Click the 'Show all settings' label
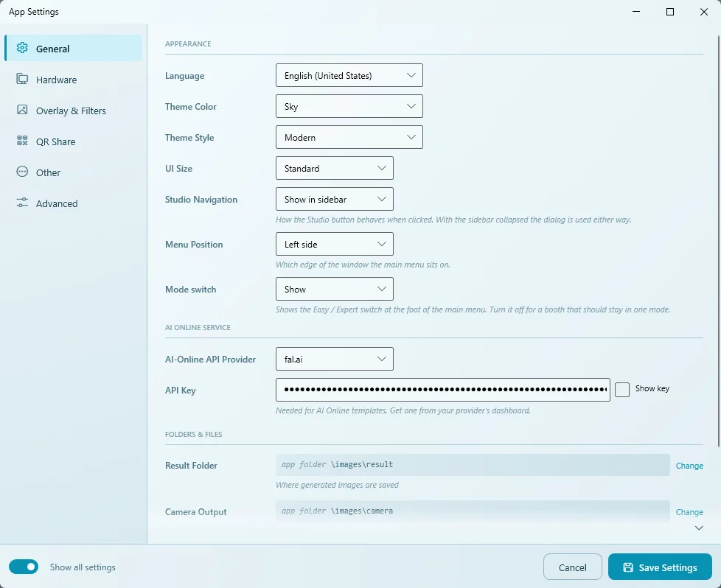This screenshot has width=721, height=588. [x=83, y=567]
